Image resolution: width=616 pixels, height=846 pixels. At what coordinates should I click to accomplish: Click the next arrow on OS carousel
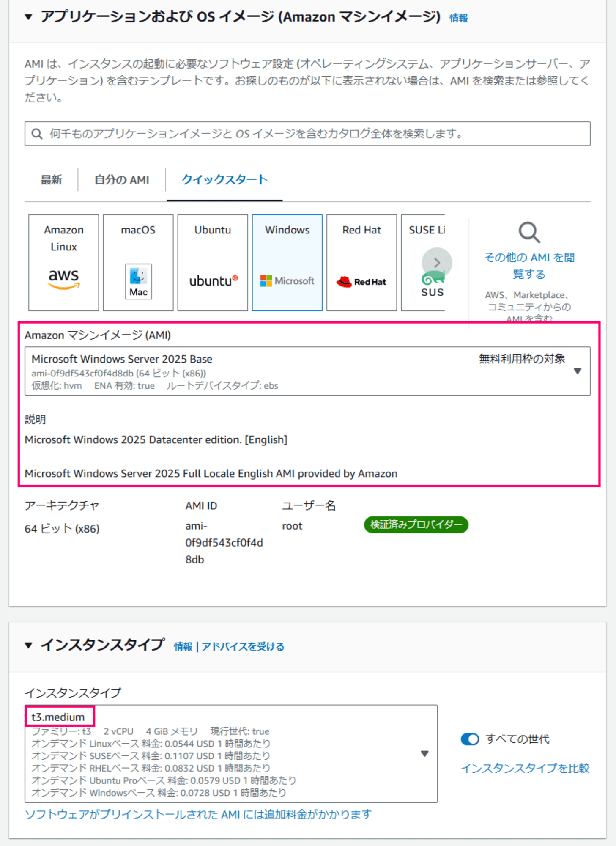click(x=437, y=263)
